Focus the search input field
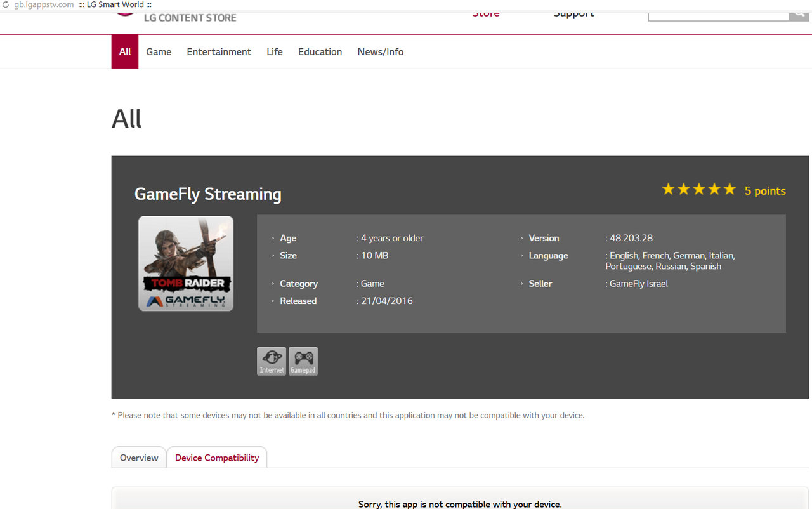The height and width of the screenshot is (509, 812). [x=718, y=15]
